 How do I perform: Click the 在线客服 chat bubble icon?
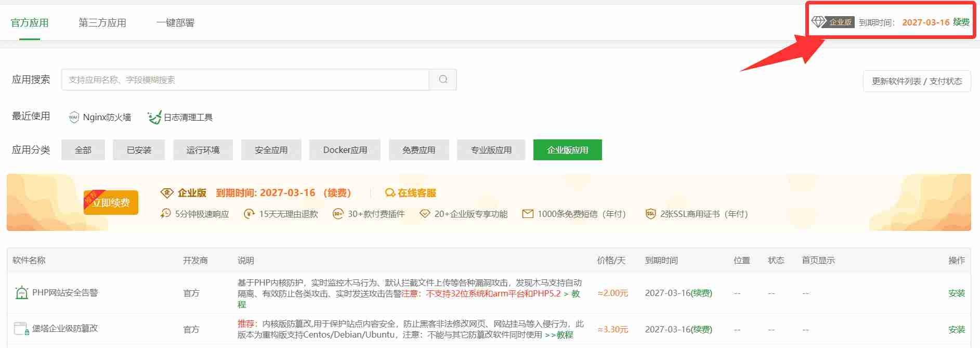(390, 193)
